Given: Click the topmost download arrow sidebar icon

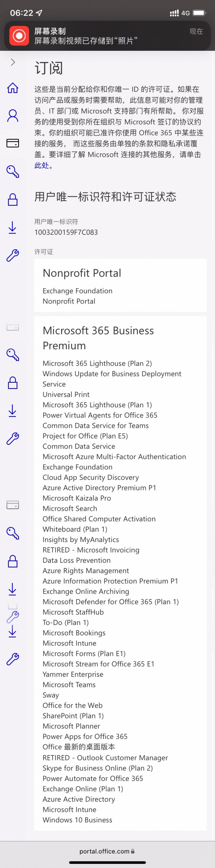Looking at the screenshot, I should [x=12, y=227].
